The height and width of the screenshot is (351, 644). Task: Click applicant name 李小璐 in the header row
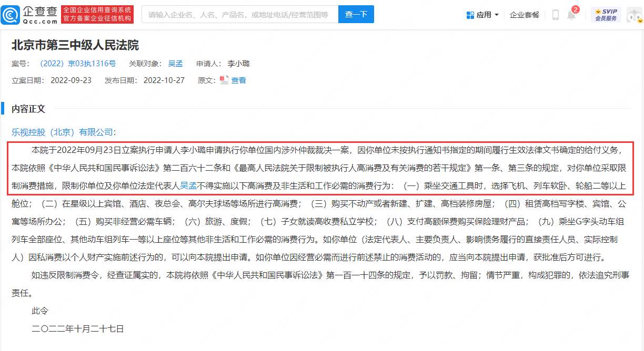click(238, 64)
